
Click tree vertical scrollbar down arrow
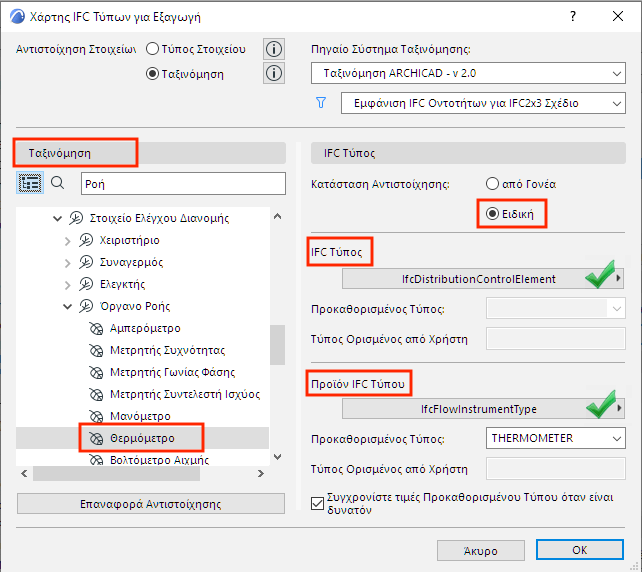point(278,457)
